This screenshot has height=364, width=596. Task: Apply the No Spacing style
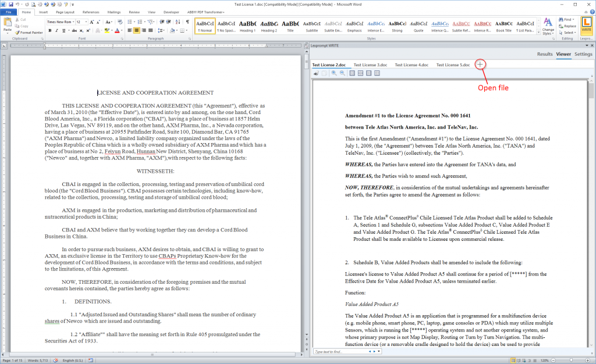pyautogui.click(x=226, y=26)
